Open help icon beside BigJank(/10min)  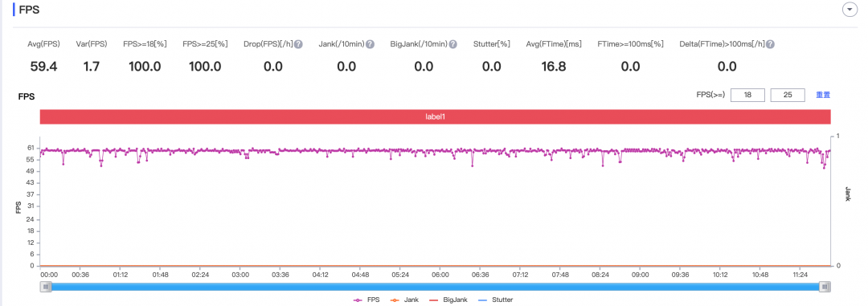tap(452, 44)
